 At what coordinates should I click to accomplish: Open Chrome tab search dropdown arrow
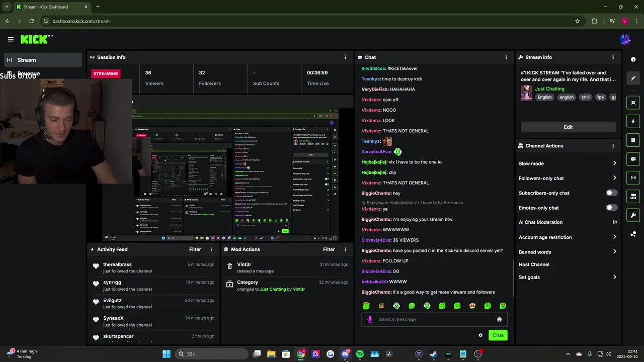[7, 7]
